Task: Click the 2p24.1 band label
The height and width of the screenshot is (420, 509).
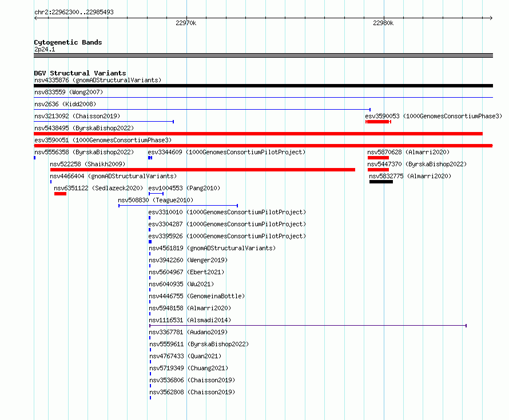Action: (45, 49)
